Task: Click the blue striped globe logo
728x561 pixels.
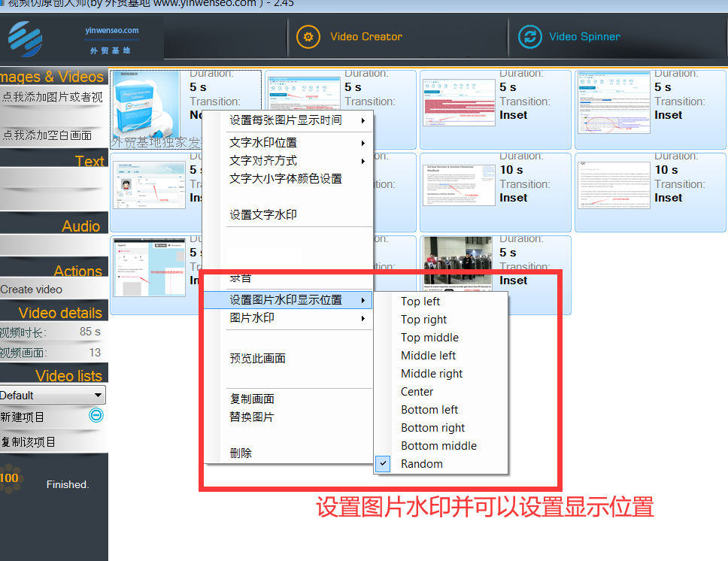Action: (x=25, y=39)
